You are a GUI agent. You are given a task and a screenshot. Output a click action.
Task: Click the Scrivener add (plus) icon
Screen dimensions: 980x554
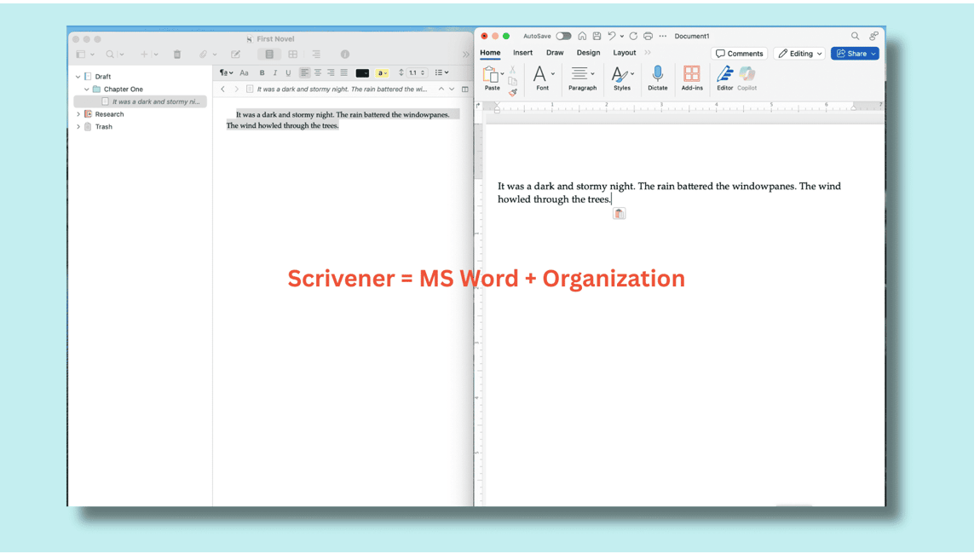(144, 55)
